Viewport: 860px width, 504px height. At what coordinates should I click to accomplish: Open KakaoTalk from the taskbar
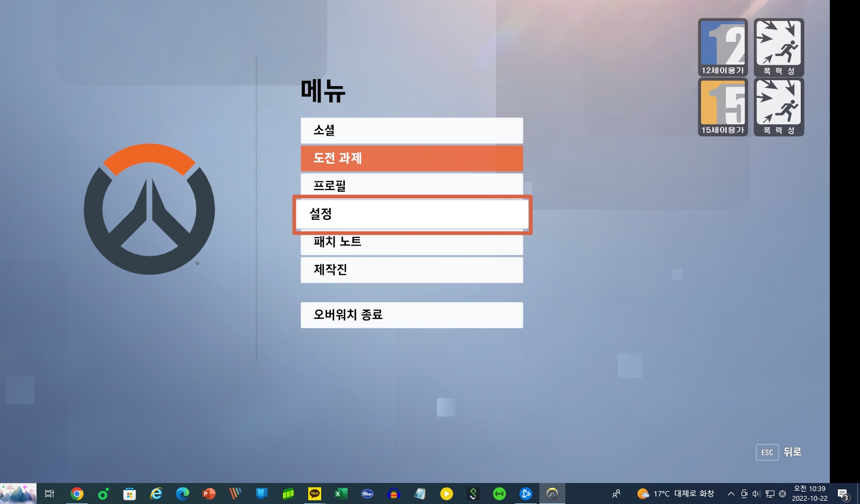click(315, 494)
